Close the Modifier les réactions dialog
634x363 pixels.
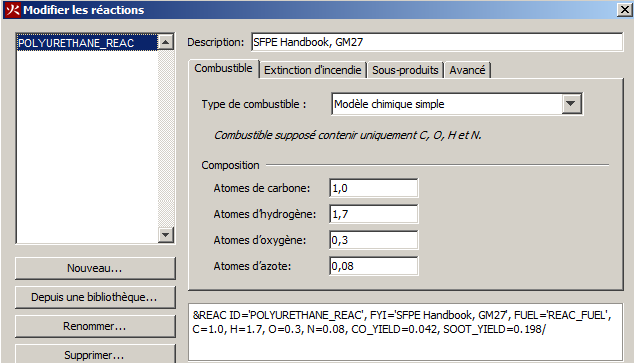624,9
